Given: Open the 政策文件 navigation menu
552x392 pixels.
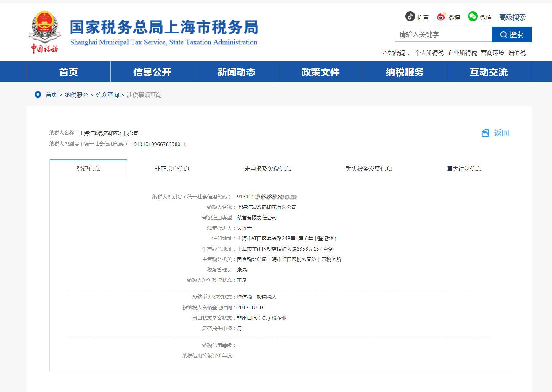Looking at the screenshot, I should click(x=321, y=72).
